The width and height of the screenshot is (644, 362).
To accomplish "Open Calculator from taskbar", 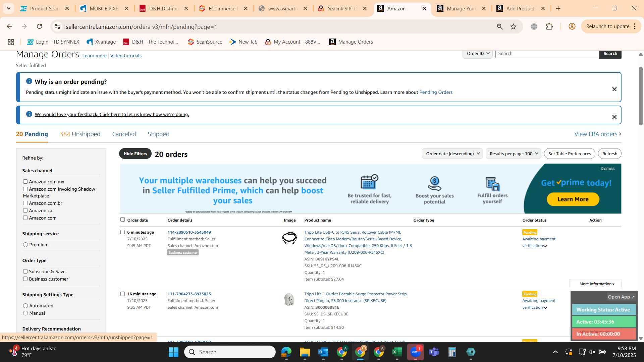I will (x=452, y=352).
